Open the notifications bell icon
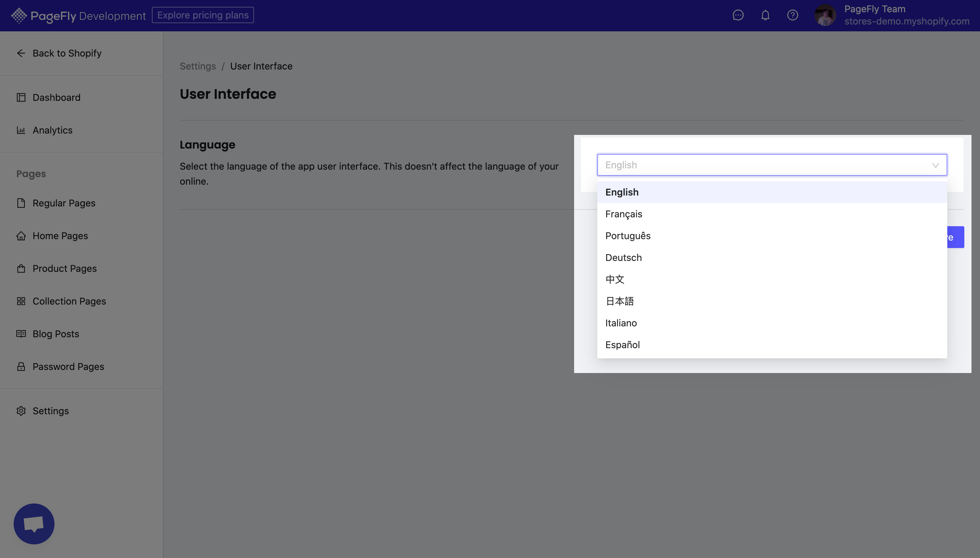Viewport: 980px width, 558px height. tap(765, 15)
